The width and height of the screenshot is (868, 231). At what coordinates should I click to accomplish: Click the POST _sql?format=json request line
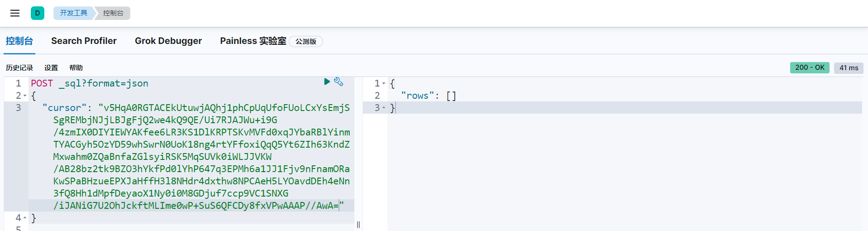tap(90, 83)
